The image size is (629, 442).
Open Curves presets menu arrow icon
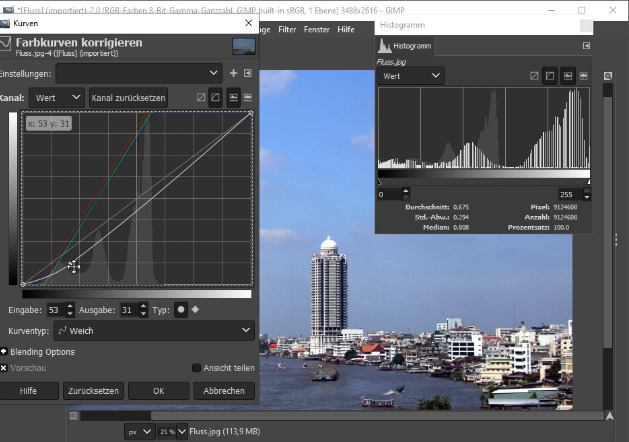point(248,73)
